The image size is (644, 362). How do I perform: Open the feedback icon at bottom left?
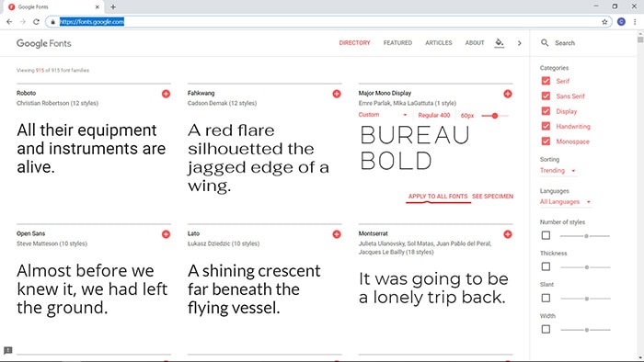[x=7, y=351]
